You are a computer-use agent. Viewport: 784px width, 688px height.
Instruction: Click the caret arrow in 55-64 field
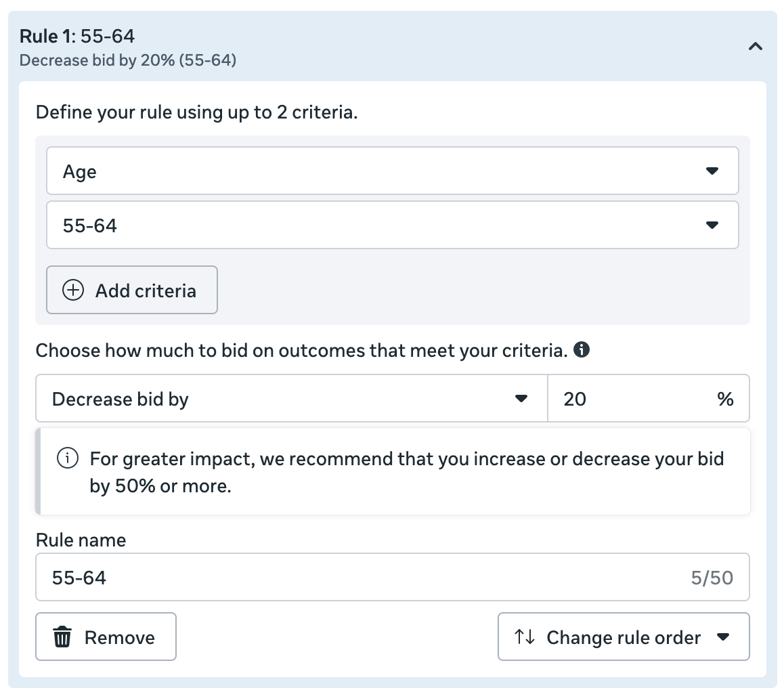click(712, 225)
